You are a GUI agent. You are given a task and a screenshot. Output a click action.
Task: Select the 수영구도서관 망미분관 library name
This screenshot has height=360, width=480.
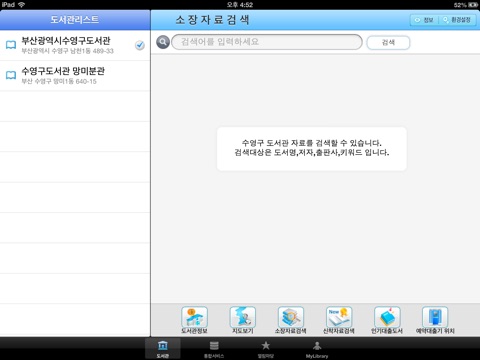63,71
